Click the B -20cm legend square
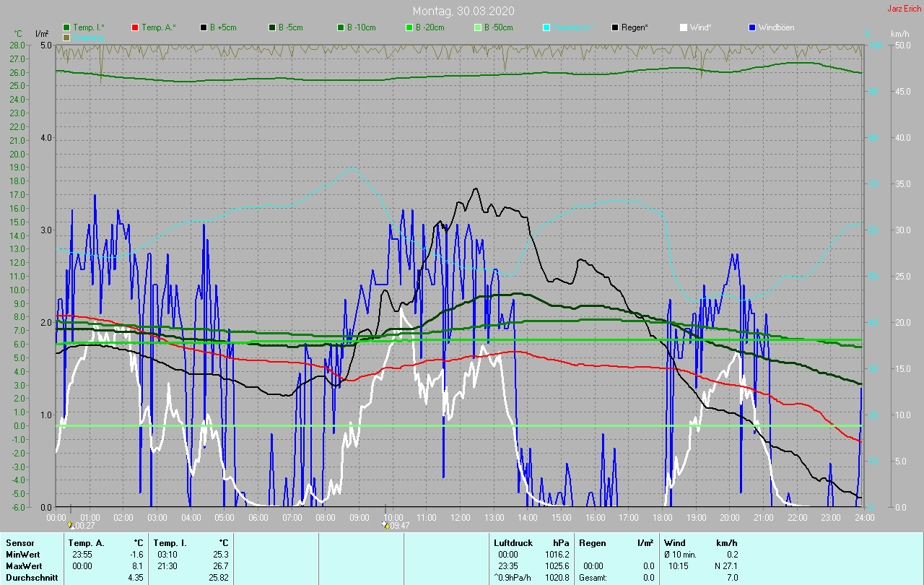 [409, 27]
